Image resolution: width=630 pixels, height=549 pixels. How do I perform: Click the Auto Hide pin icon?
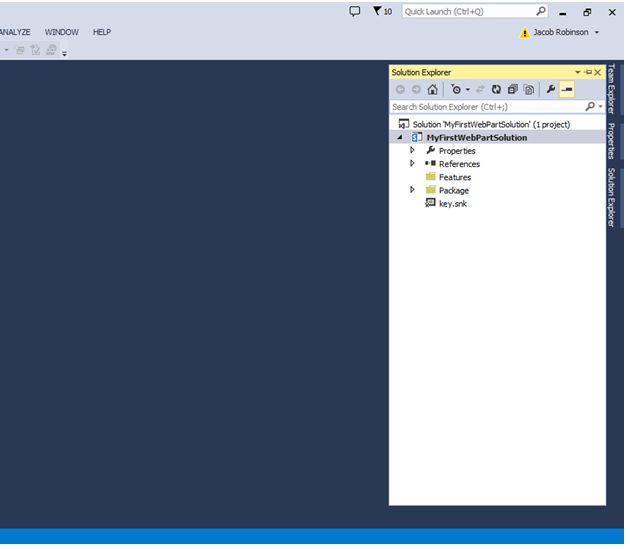click(x=588, y=72)
